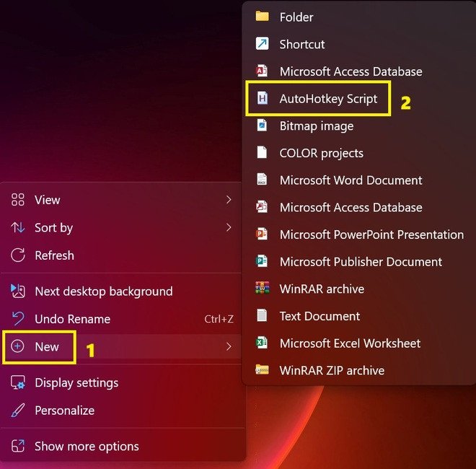The image size is (476, 469).
Task: Click the circular Refresh icon
Action: click(17, 255)
